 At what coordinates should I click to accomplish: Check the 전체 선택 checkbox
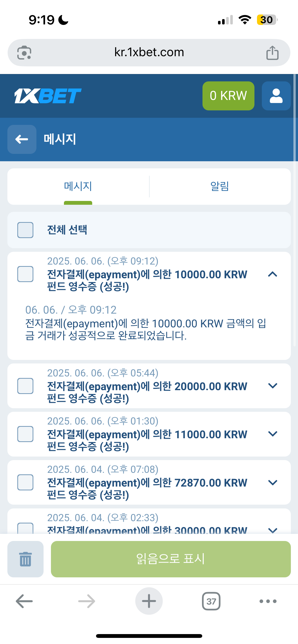(x=25, y=230)
